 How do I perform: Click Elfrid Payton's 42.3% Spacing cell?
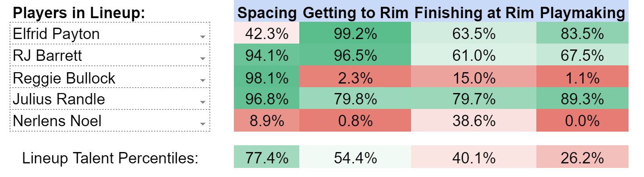coord(267,34)
